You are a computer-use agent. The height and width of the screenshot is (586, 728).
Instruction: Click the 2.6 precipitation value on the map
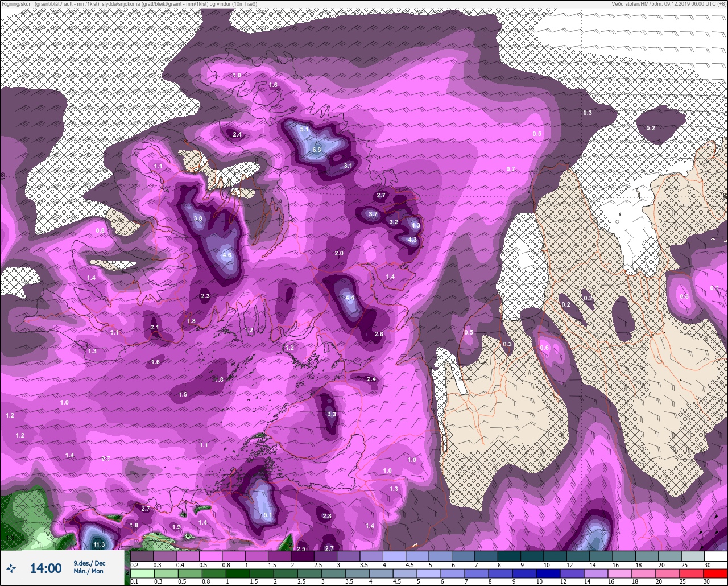click(x=379, y=335)
